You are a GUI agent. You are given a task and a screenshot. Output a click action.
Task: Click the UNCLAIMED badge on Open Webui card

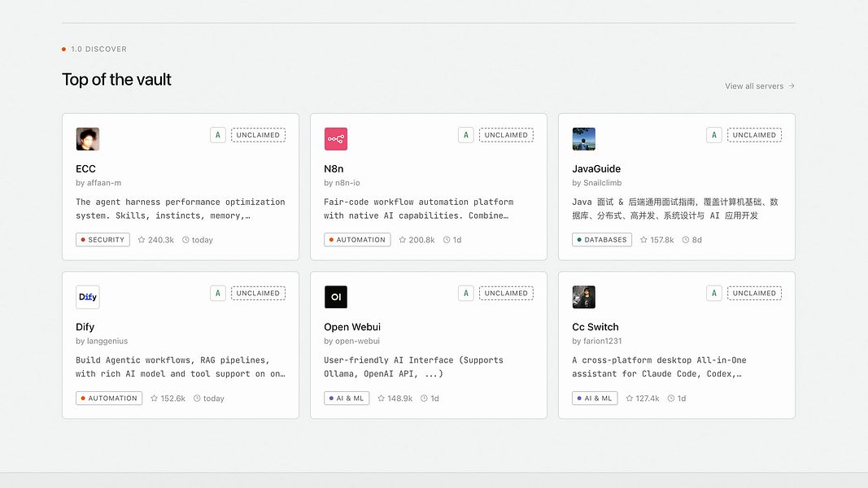click(506, 294)
